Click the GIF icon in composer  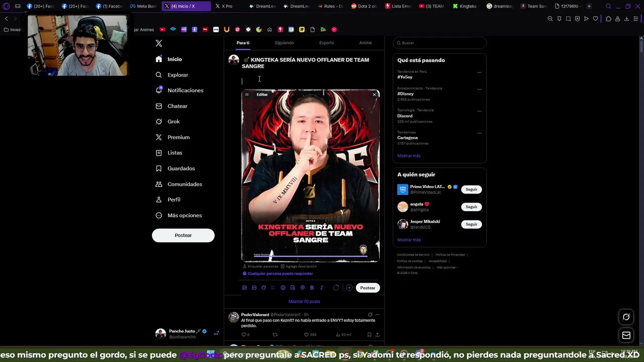(x=254, y=288)
